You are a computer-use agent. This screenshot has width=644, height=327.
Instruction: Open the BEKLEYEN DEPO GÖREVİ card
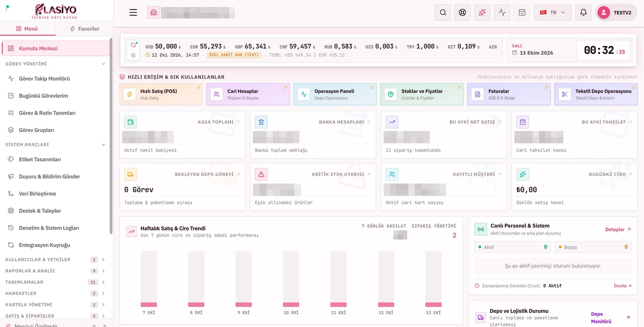click(x=182, y=187)
